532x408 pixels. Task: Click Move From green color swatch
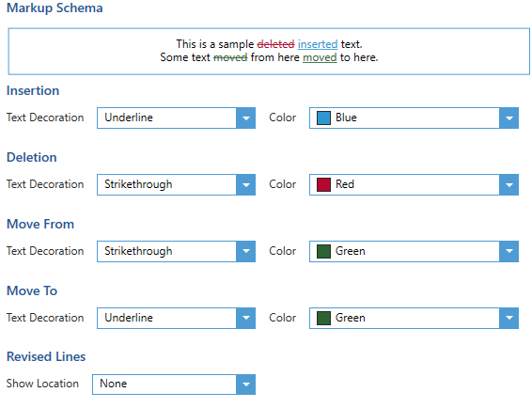point(323,252)
